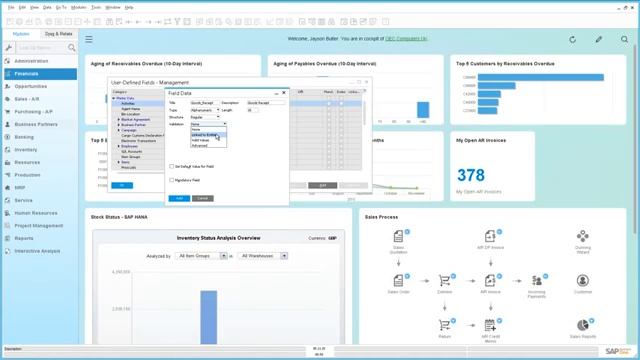Image resolution: width=640 pixels, height=360 pixels.
Task: Expand the Employees tree node
Action: tap(119, 146)
